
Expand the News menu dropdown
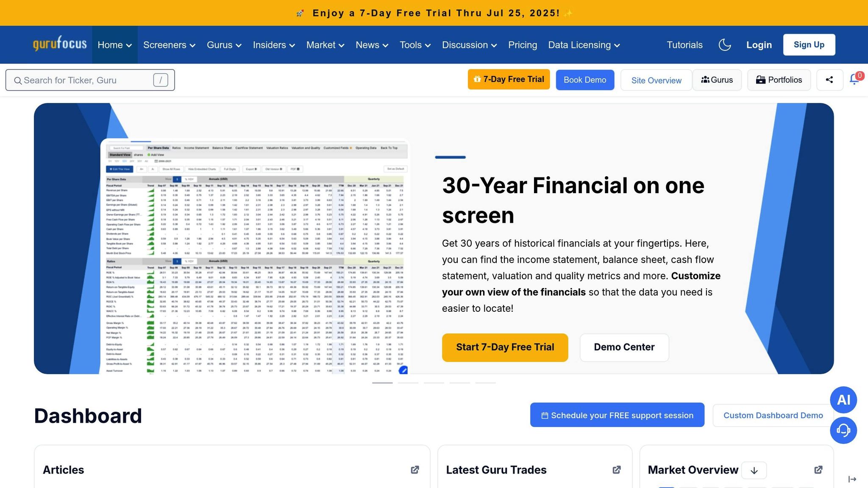coord(372,45)
